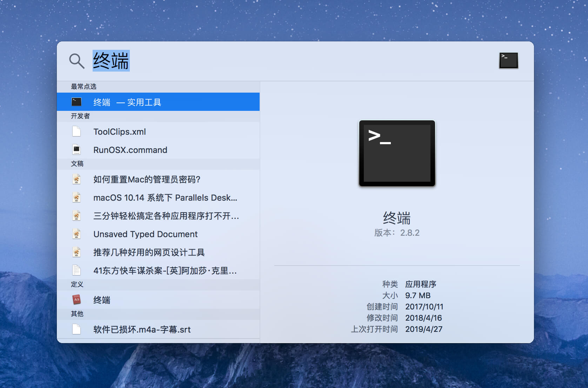Open Unsaved Typed Document result
This screenshot has width=588, height=388.
pos(158,234)
